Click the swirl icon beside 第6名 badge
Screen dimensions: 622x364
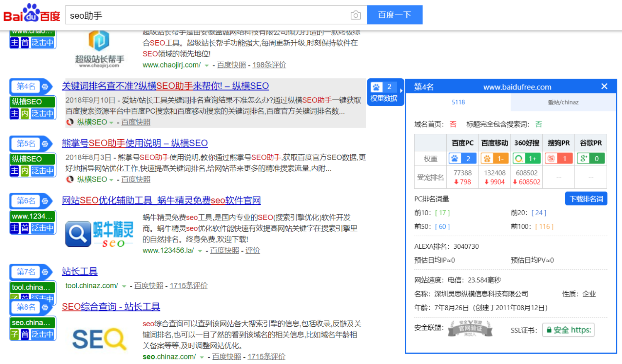coord(45,201)
